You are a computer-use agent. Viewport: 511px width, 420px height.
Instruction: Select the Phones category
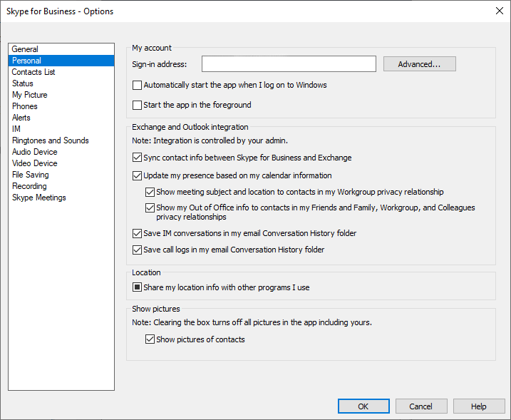click(x=25, y=106)
